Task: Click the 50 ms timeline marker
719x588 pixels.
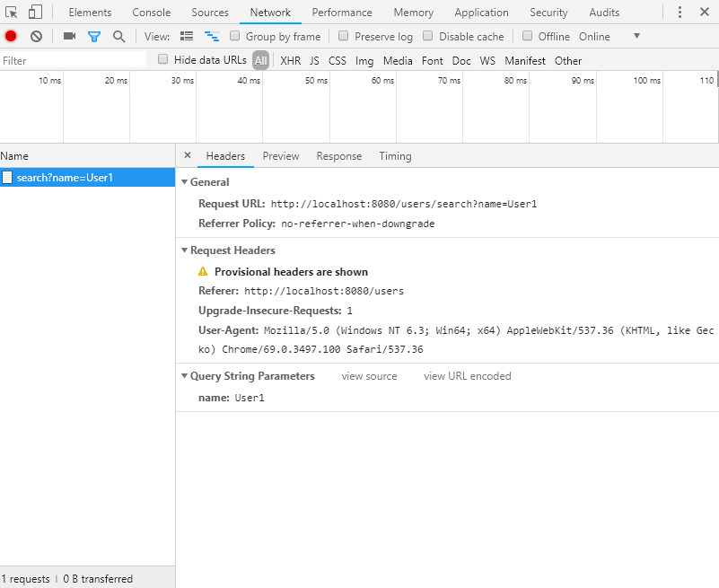Action: (316, 80)
